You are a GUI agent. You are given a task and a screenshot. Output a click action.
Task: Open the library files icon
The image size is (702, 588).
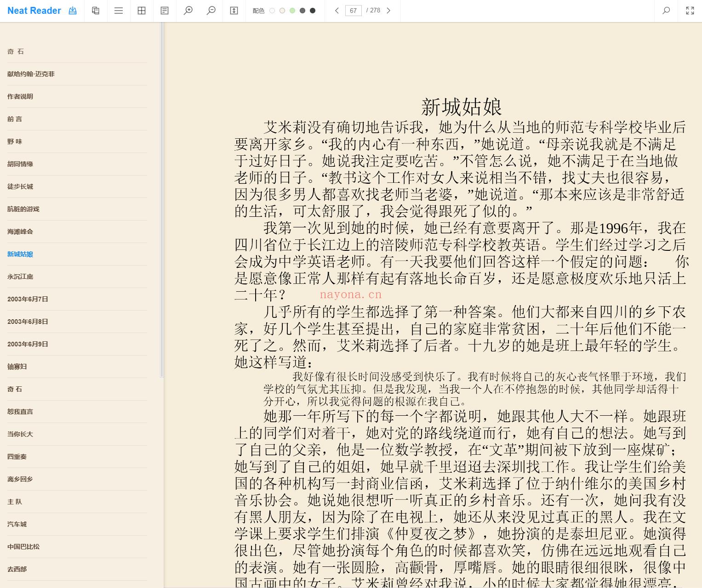click(96, 11)
